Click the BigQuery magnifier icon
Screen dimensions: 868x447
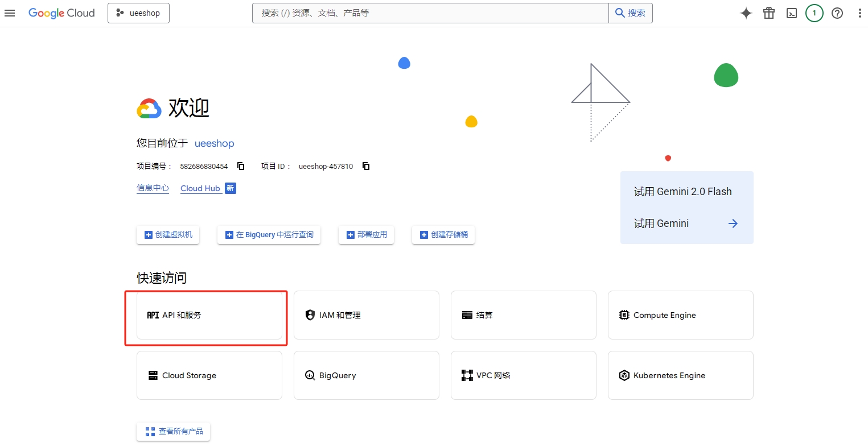(310, 375)
